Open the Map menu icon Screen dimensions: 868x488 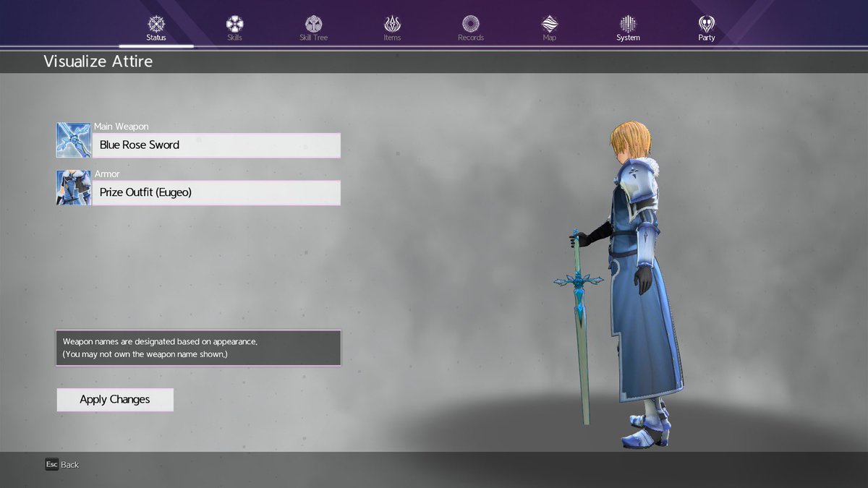click(x=550, y=23)
